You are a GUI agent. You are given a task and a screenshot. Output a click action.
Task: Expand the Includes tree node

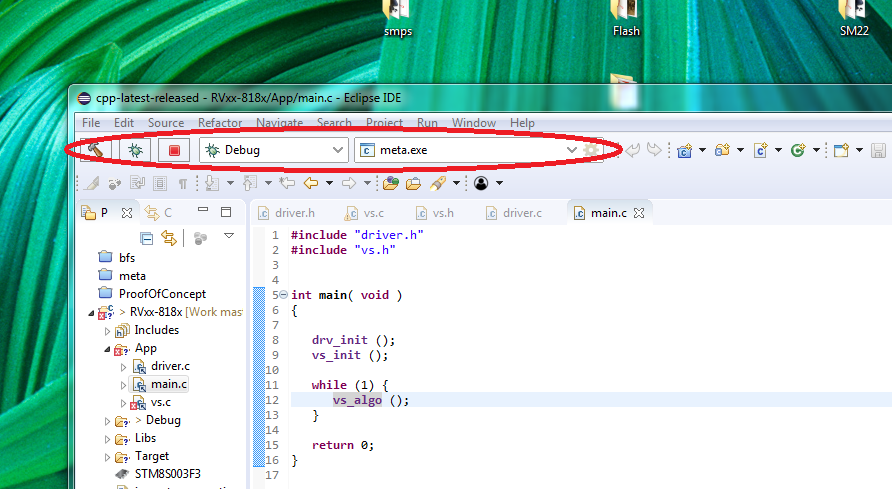[108, 330]
